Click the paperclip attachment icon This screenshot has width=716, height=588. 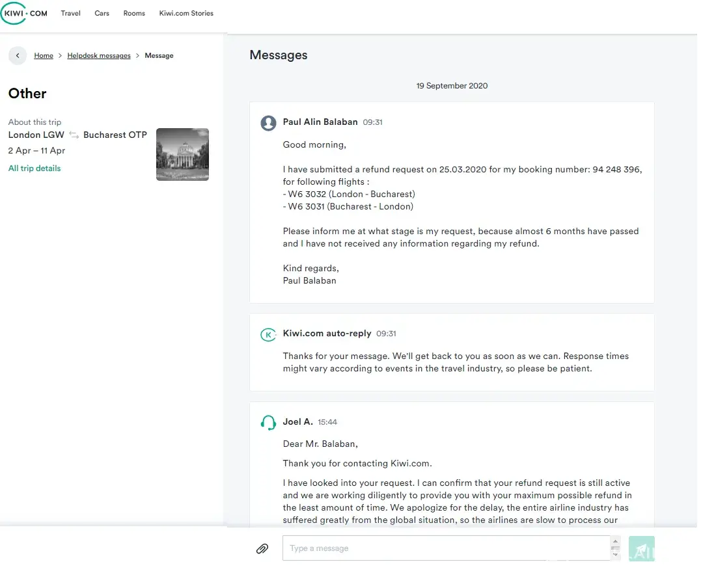tap(262, 548)
